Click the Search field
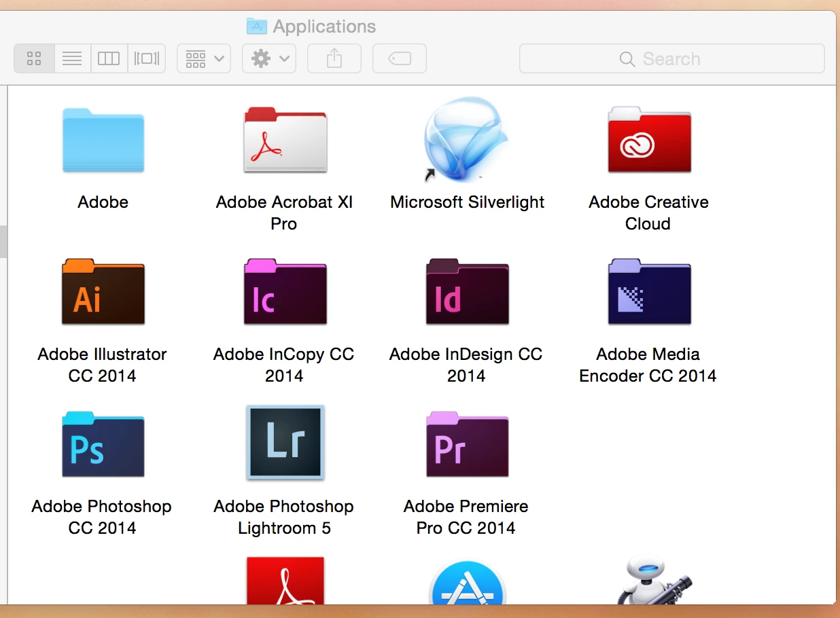This screenshot has height=618, width=840. coord(671,58)
